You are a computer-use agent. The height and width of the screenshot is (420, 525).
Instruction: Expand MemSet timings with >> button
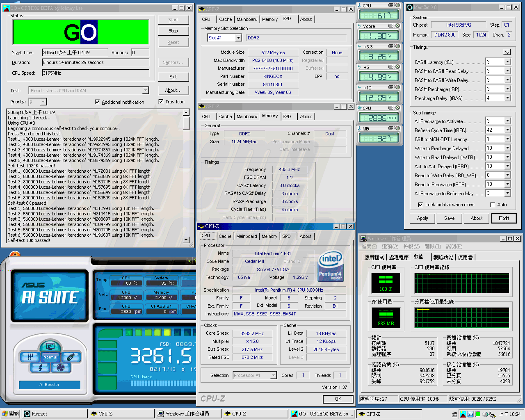click(x=507, y=52)
